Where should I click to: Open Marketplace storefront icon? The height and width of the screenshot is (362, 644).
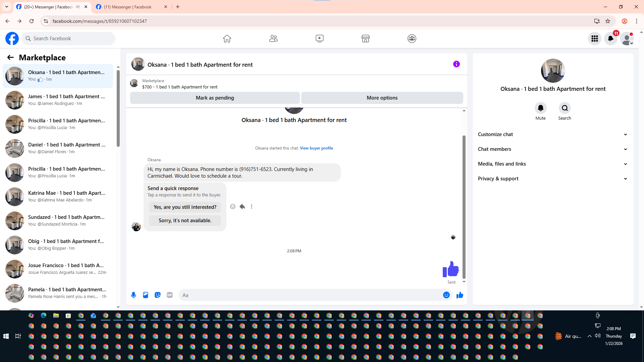366,39
